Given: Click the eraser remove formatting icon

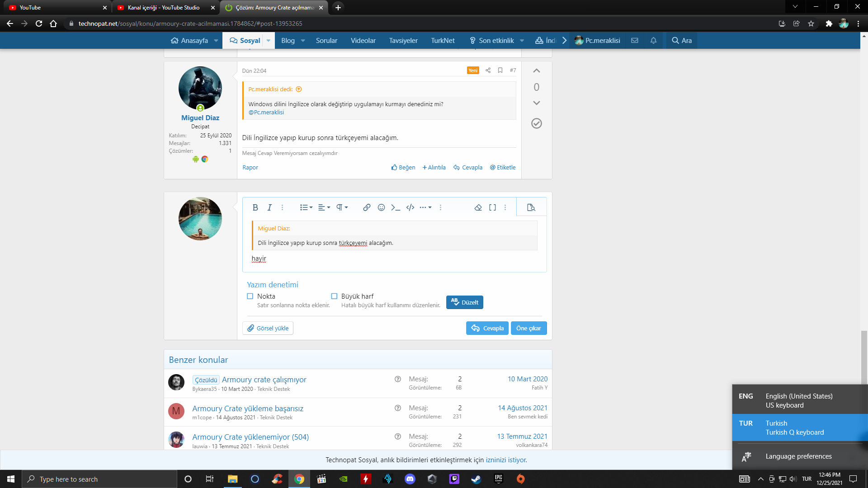Looking at the screenshot, I should (478, 207).
